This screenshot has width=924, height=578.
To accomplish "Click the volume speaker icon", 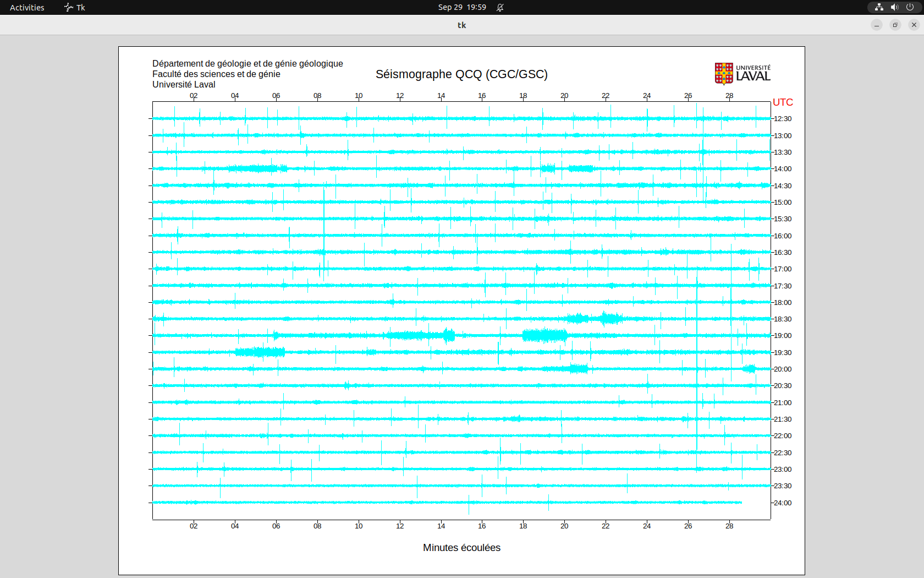I will coord(894,7).
